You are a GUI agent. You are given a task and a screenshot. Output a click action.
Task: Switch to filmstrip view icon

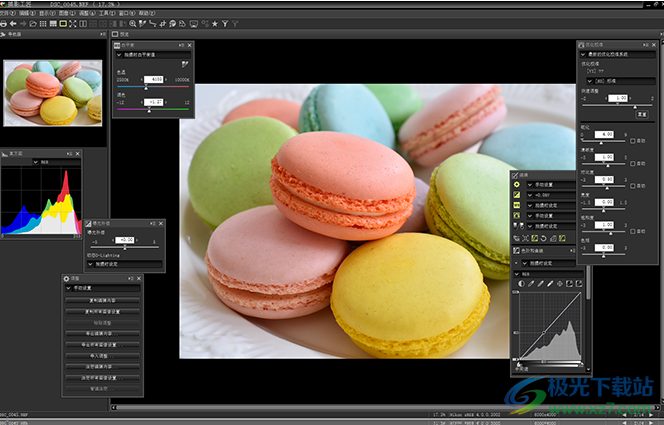click(x=53, y=24)
